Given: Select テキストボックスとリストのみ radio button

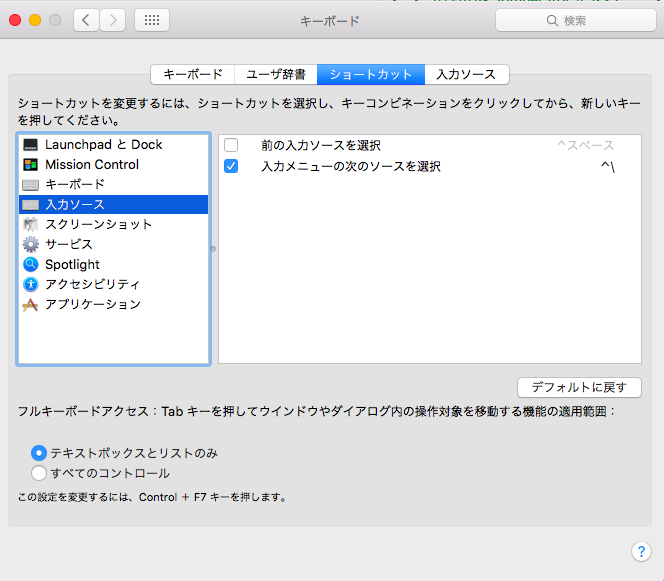Looking at the screenshot, I should point(39,453).
